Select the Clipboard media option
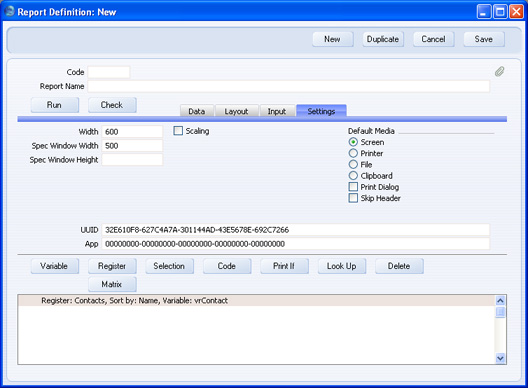This screenshot has width=528, height=388. 353,175
